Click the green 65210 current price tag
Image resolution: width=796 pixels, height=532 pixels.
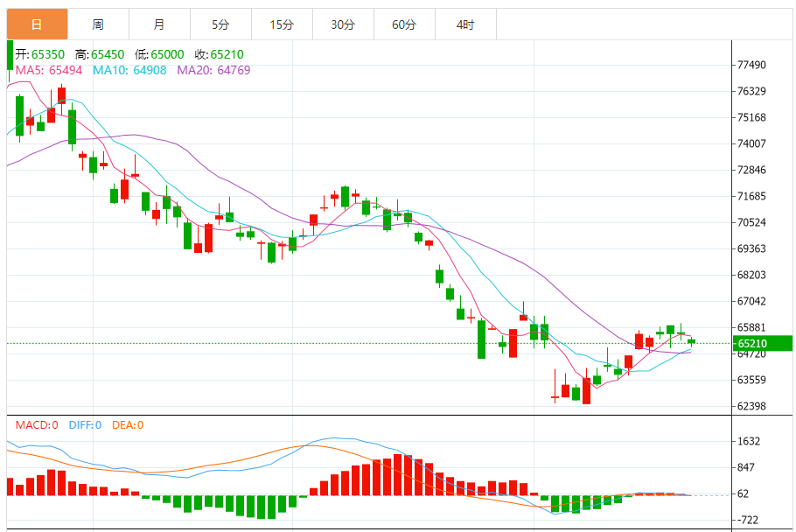[x=763, y=344]
